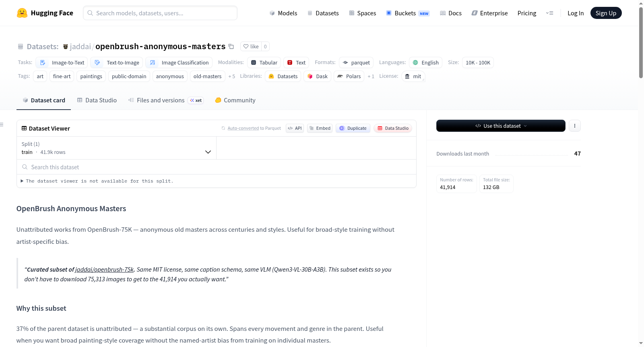The height and width of the screenshot is (347, 644).
Task: Open the jaddai/openbrush-75k link
Action: click(x=104, y=269)
